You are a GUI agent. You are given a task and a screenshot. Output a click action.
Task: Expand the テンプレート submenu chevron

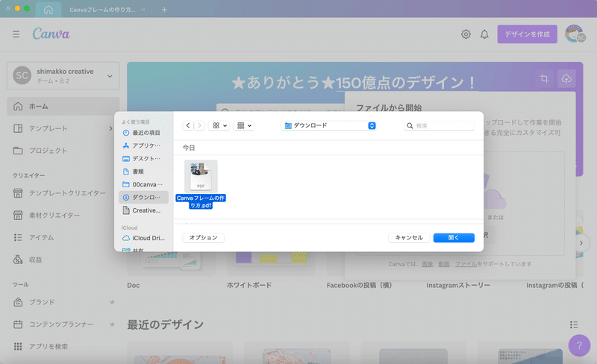point(110,128)
